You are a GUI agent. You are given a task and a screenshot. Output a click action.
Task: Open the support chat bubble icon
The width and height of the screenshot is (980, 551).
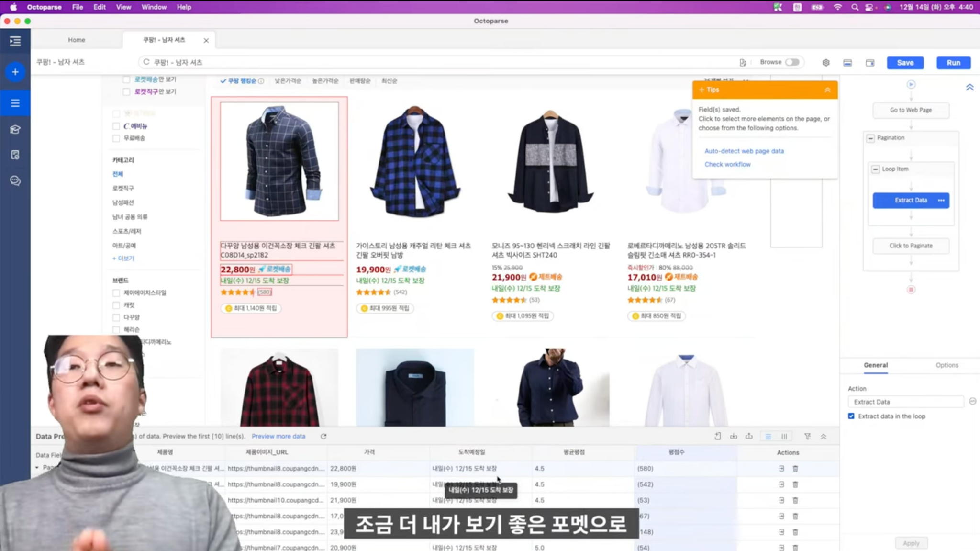pos(15,180)
